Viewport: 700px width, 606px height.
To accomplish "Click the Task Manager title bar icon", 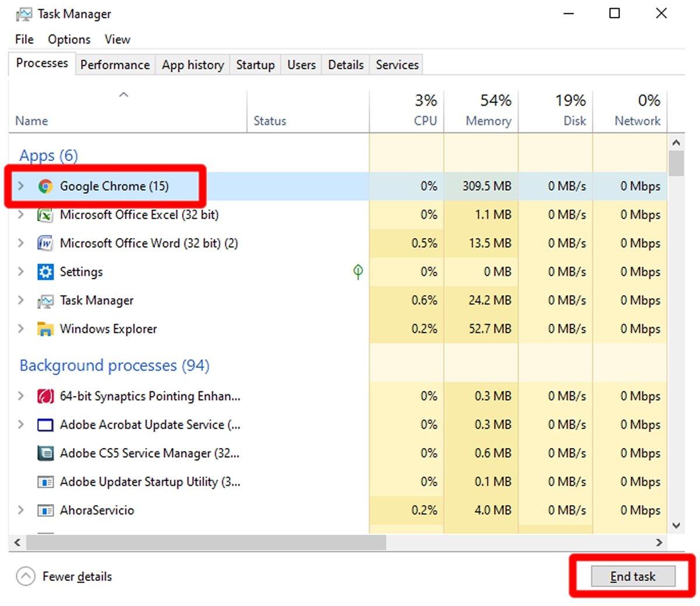I will coord(24,14).
